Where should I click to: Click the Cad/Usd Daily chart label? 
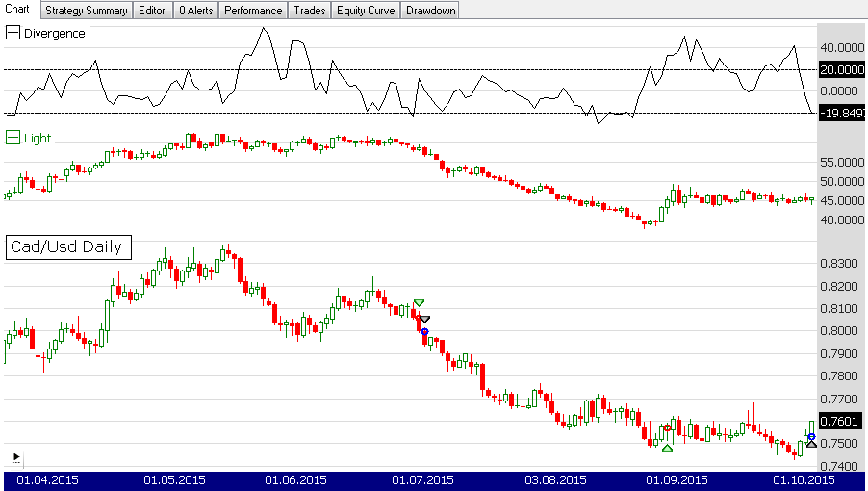(x=66, y=247)
